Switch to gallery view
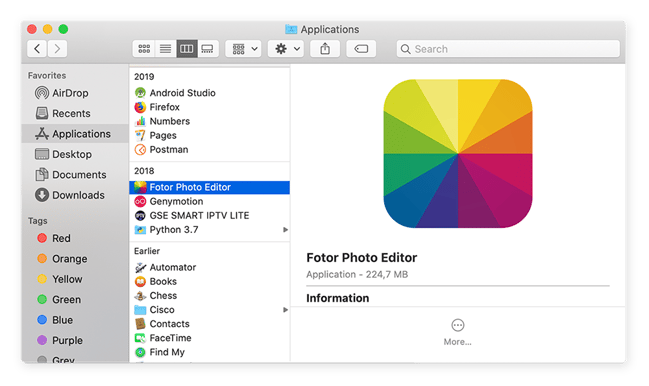 click(x=208, y=49)
